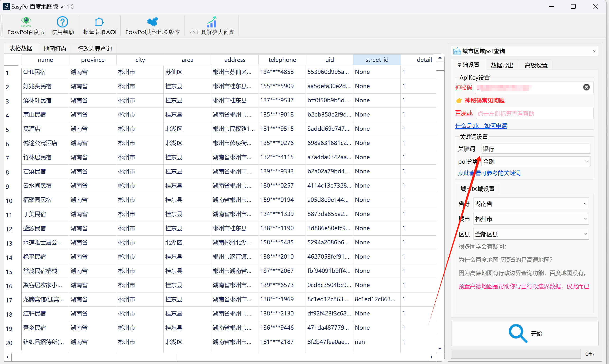The height and width of the screenshot is (364, 609).
Task: Open the EasyPoi百度版 toolbar icon
Action: (26, 26)
